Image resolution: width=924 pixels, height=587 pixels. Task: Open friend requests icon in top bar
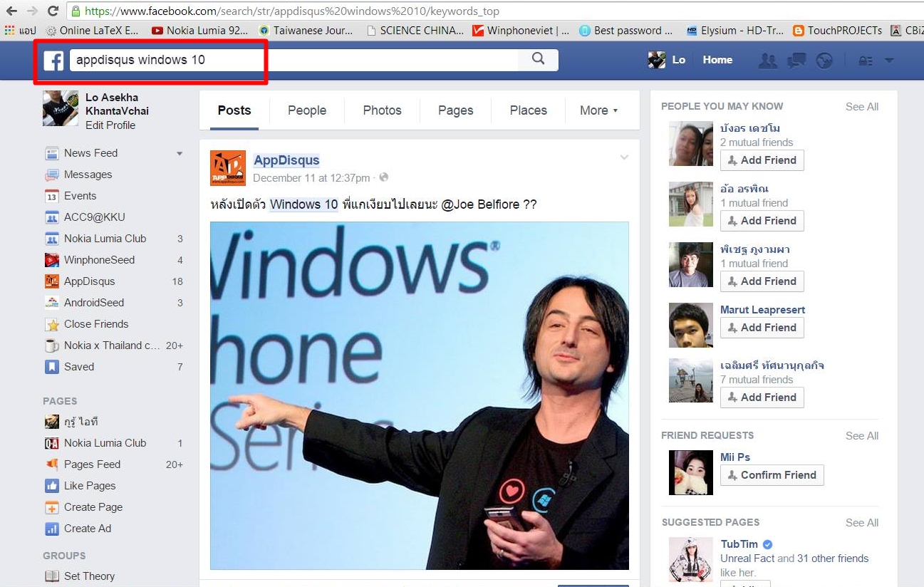click(768, 61)
